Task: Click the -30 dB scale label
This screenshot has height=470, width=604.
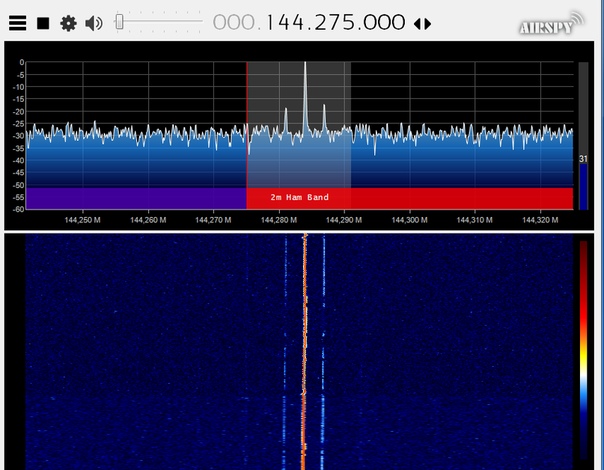Action: coord(18,136)
